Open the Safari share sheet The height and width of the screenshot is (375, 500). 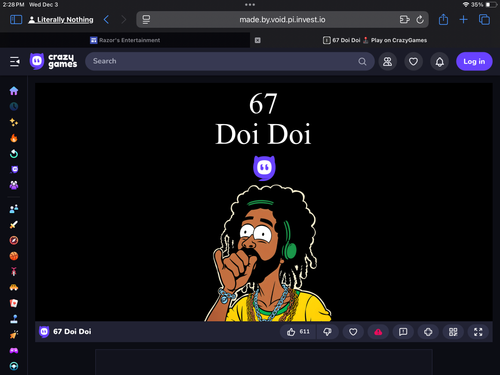(443, 19)
